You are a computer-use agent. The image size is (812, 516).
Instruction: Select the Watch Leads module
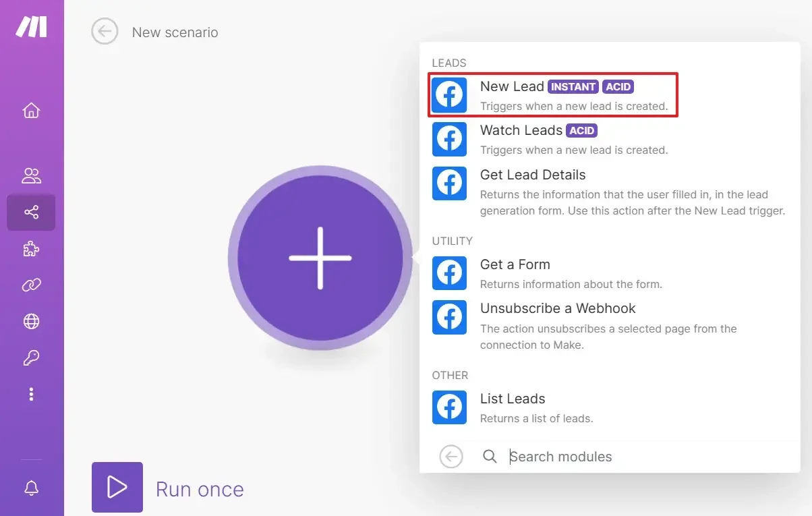(610, 140)
